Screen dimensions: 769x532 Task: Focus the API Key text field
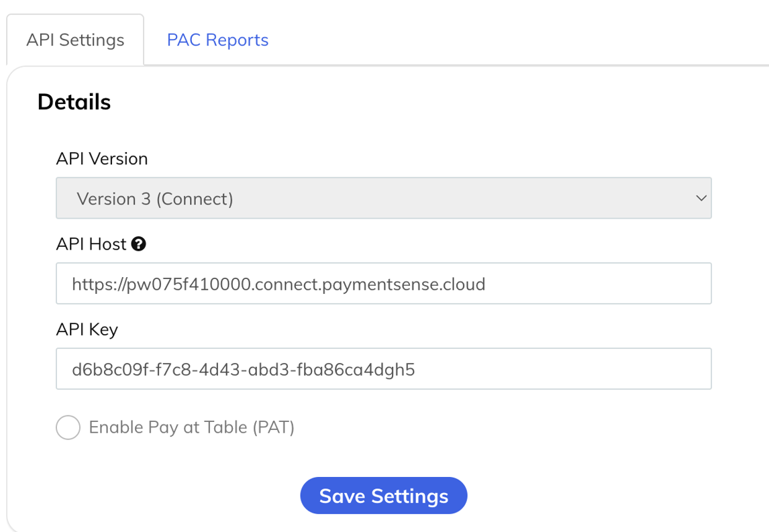click(x=383, y=369)
